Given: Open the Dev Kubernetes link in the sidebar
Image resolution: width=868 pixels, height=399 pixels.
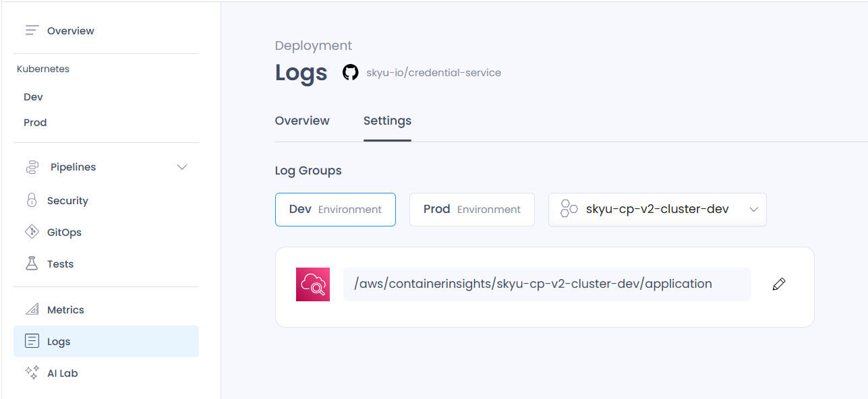Looking at the screenshot, I should 33,97.
